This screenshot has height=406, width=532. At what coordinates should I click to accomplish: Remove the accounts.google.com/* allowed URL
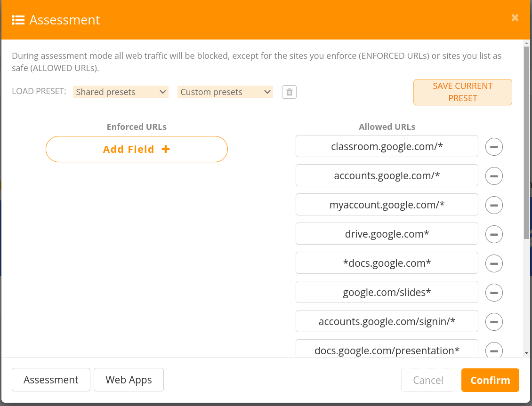(494, 176)
